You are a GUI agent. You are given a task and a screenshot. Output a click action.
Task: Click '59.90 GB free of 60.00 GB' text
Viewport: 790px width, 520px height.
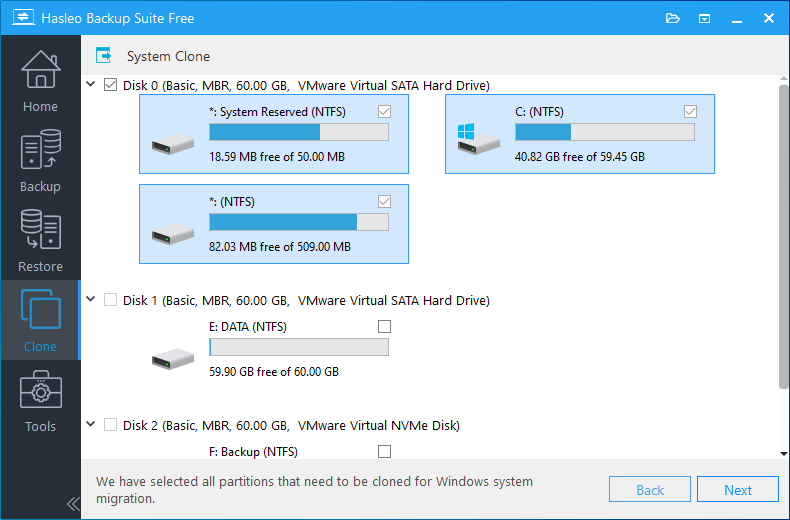(x=274, y=372)
